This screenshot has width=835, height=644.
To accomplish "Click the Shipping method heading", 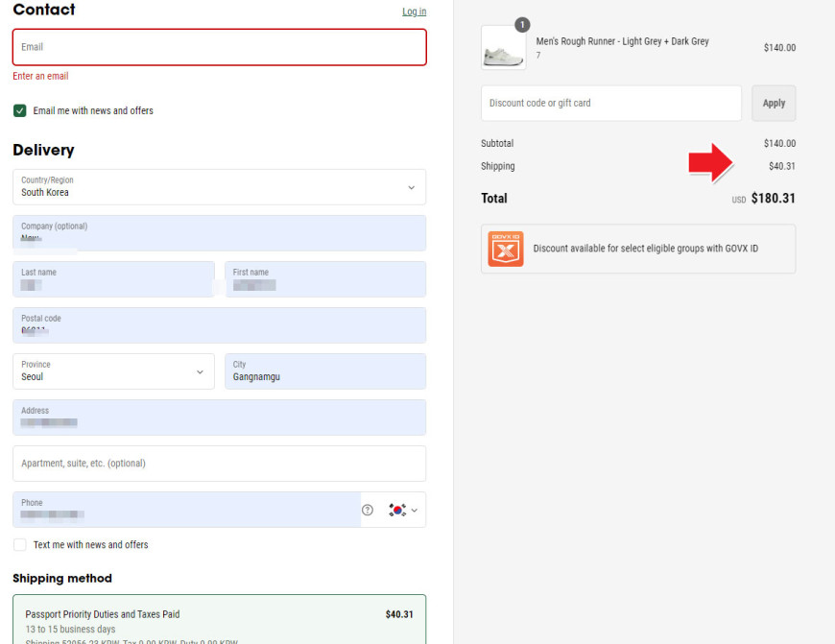I will point(62,579).
